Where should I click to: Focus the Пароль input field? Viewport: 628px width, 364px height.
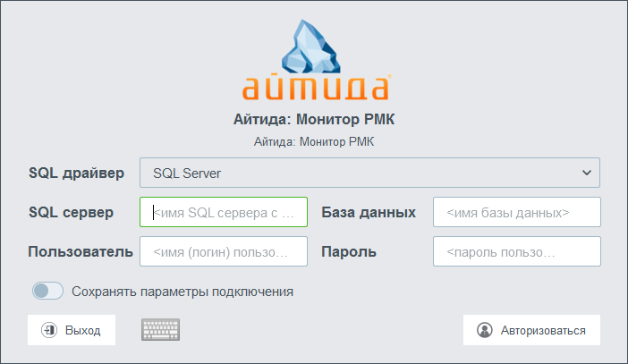(x=517, y=251)
